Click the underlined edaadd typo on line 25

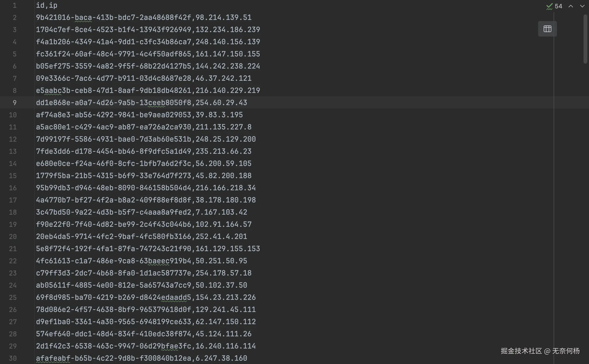click(x=174, y=297)
